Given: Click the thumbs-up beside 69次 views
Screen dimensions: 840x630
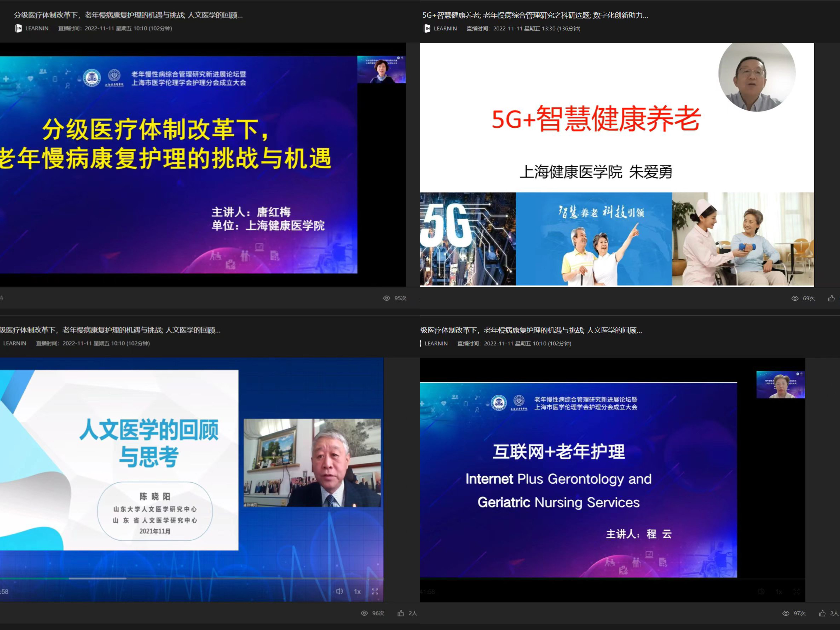Looking at the screenshot, I should click(831, 298).
